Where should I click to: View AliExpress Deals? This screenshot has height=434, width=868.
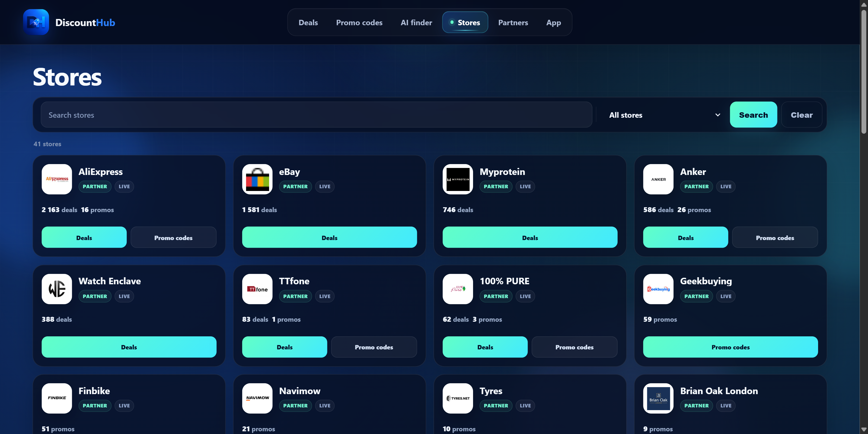click(x=84, y=238)
